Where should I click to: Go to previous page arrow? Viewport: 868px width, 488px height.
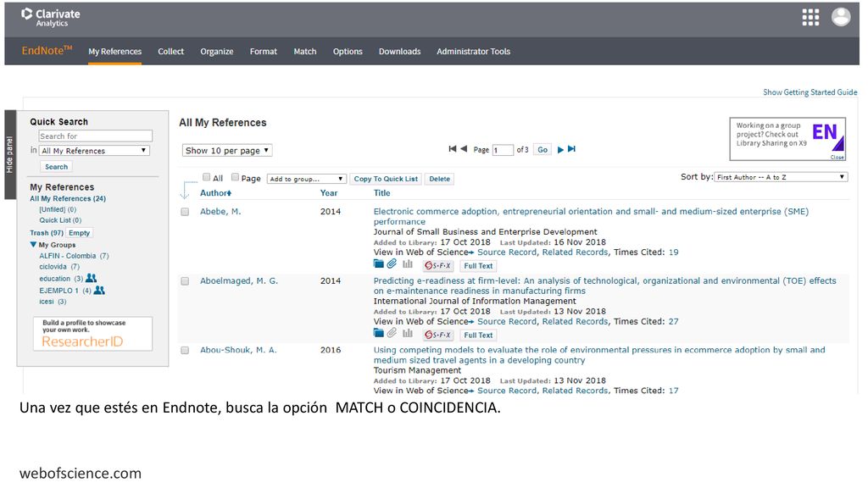coord(464,149)
